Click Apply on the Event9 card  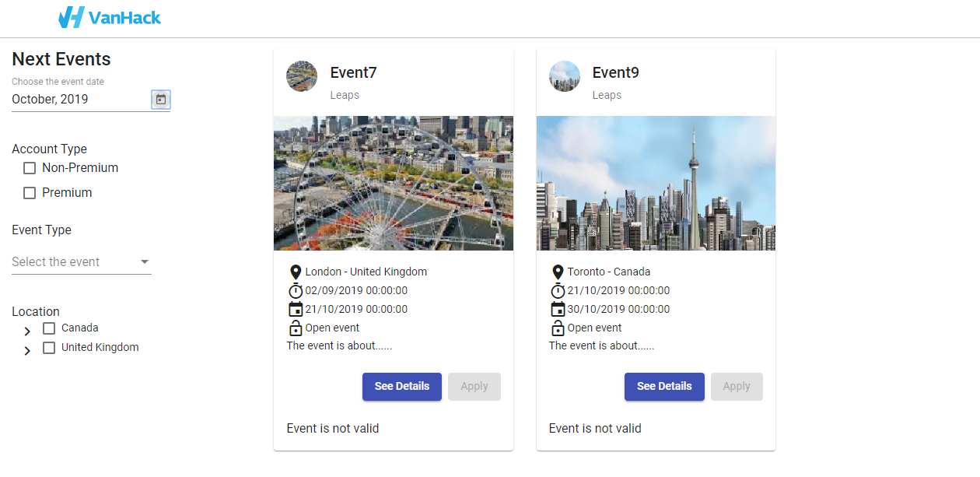tap(737, 387)
